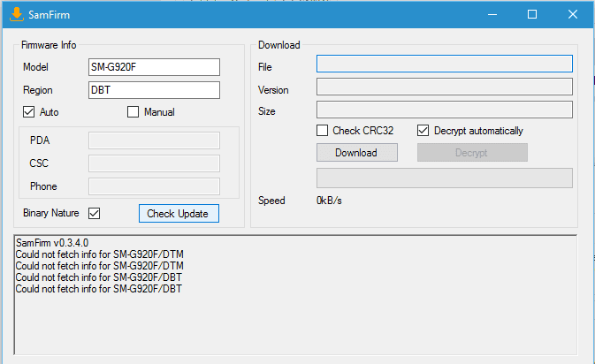The image size is (595, 364).
Task: Click the Download group label
Action: click(279, 45)
